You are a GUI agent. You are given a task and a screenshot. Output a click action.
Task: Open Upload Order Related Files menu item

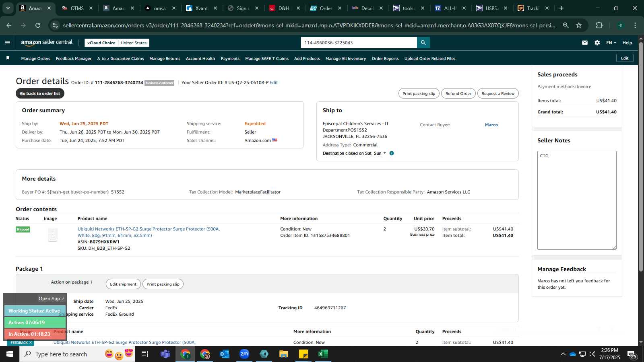coord(430,58)
